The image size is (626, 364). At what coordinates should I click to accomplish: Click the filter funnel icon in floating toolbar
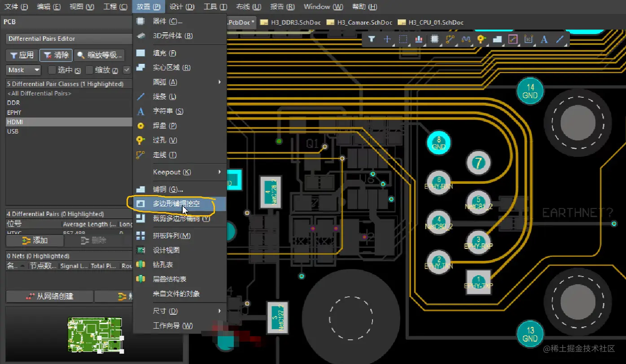click(372, 39)
